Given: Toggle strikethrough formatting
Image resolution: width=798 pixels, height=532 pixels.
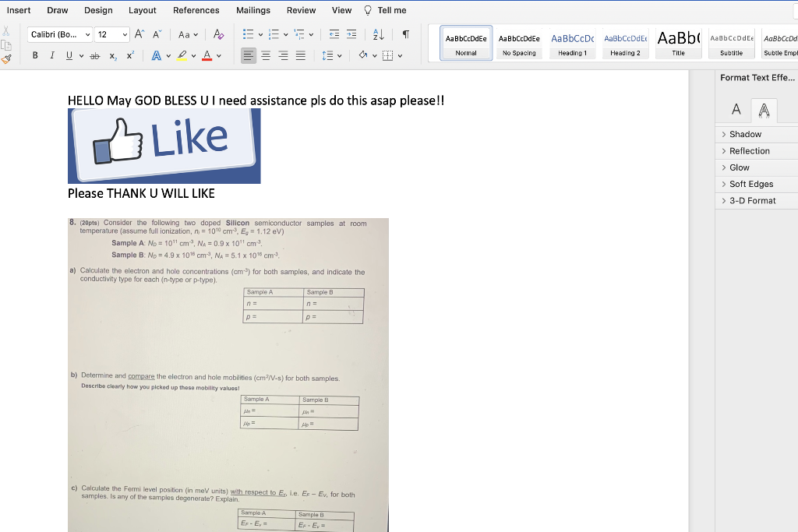Looking at the screenshot, I should [94, 56].
